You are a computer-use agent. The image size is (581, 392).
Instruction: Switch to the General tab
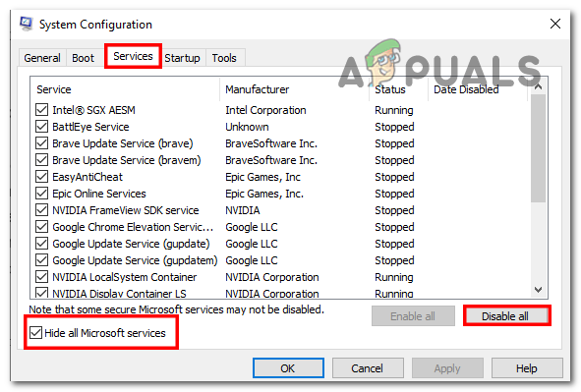pos(42,58)
